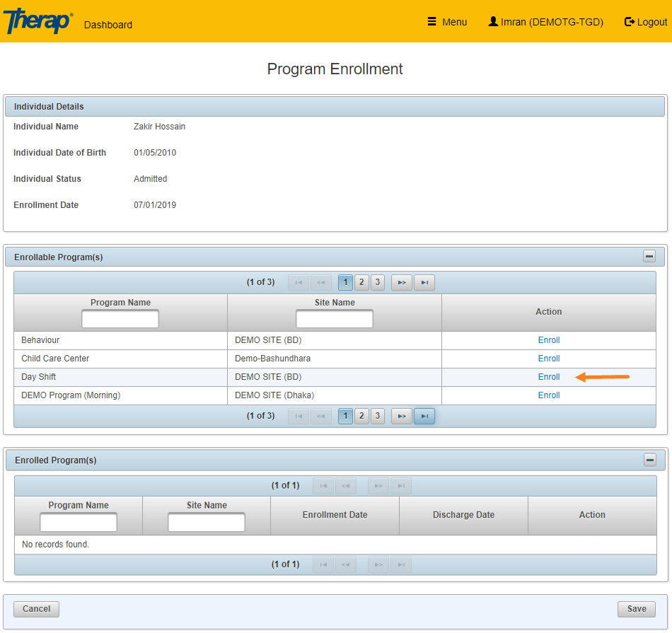Enroll in the Child Care Center program
The image size is (672, 633).
click(x=549, y=359)
